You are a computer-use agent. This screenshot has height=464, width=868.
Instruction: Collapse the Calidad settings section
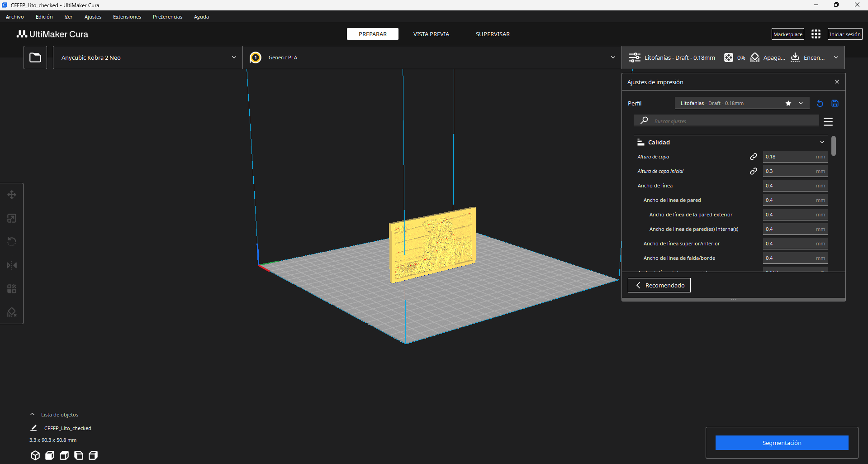(x=730, y=142)
